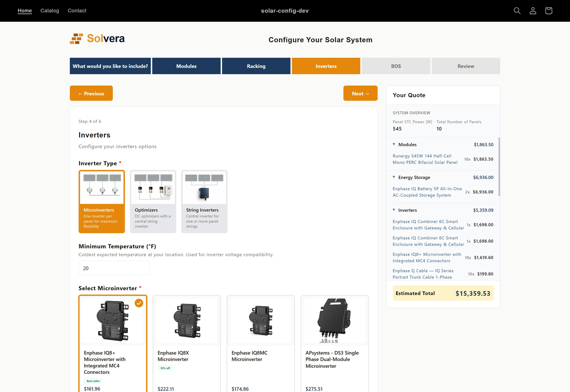Open the Catalog menu link
Image resolution: width=570 pixels, height=392 pixels.
[50, 11]
